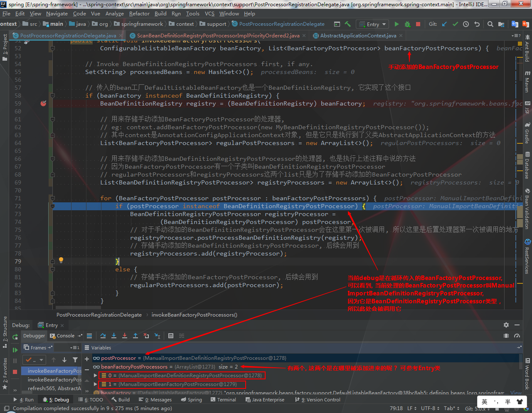Open Search Everywhere magnifier icon
The height and width of the screenshot is (413, 532).
pos(490,24)
